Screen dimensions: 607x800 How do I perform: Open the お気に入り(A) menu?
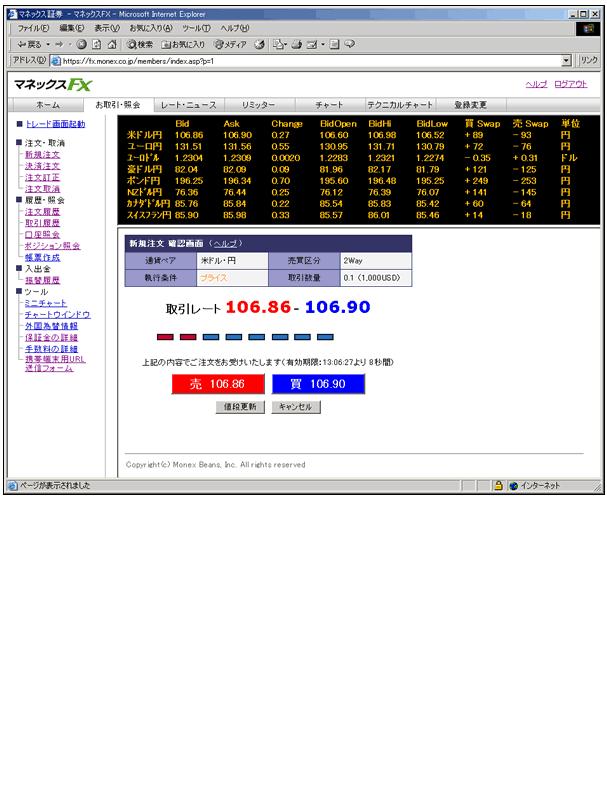point(150,28)
